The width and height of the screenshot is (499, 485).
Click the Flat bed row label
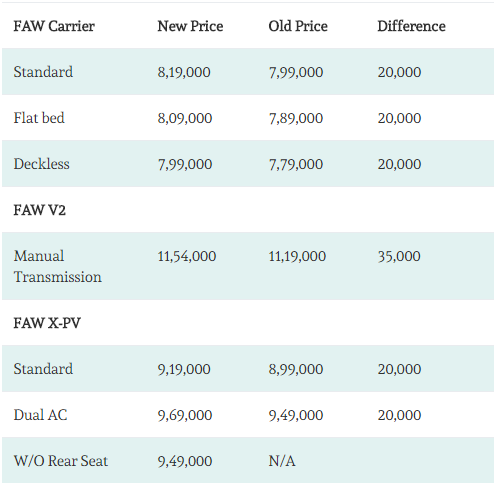click(x=39, y=118)
